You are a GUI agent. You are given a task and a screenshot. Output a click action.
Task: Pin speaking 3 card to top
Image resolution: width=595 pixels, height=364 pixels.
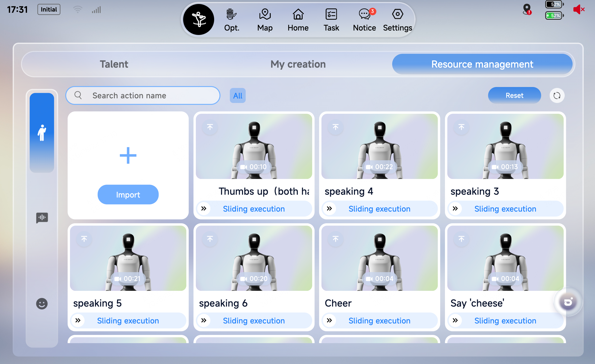tap(461, 127)
